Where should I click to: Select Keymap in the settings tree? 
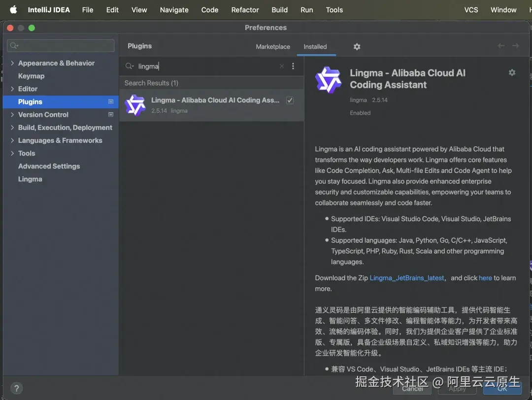[31, 76]
